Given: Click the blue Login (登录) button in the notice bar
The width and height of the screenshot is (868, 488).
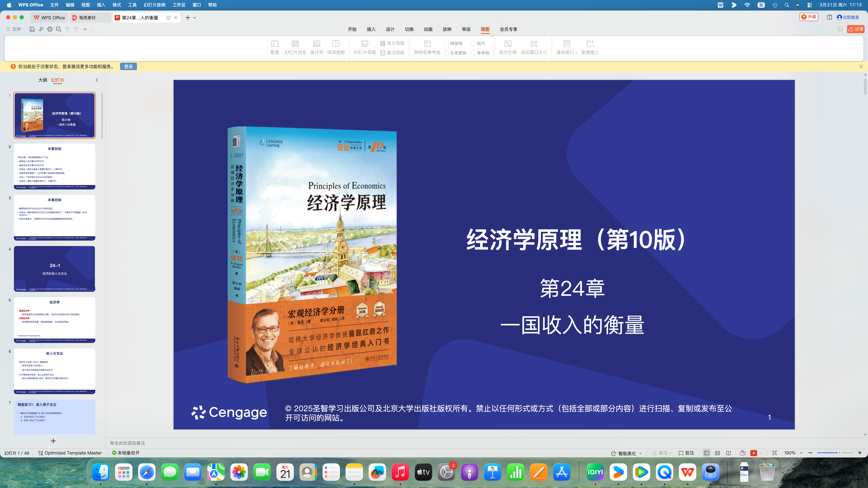Looking at the screenshot, I should (128, 67).
